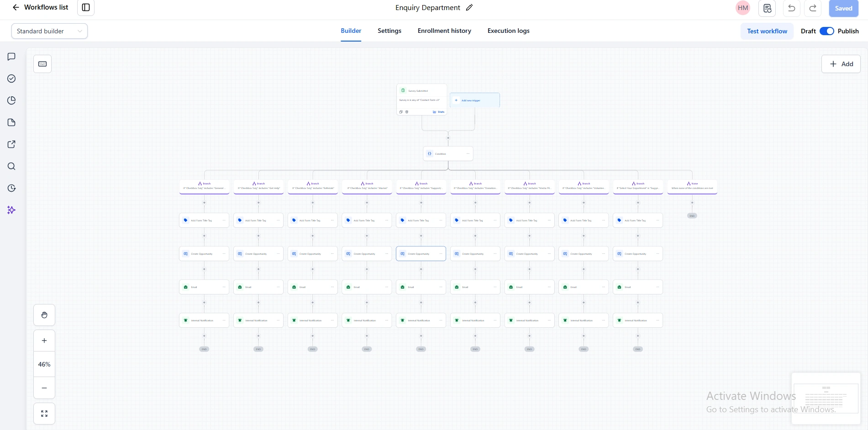Click the Add button on canvas
Viewport: 868px width, 430px height.
(841, 64)
